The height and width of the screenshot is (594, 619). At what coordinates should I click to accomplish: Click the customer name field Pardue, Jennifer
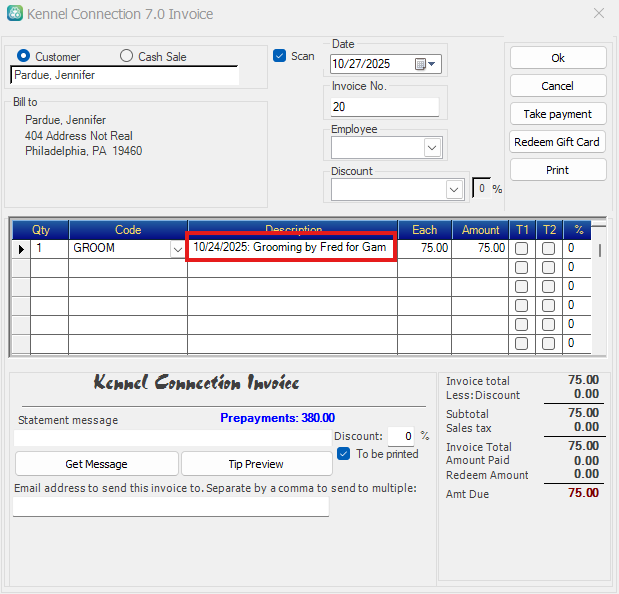(x=124, y=75)
